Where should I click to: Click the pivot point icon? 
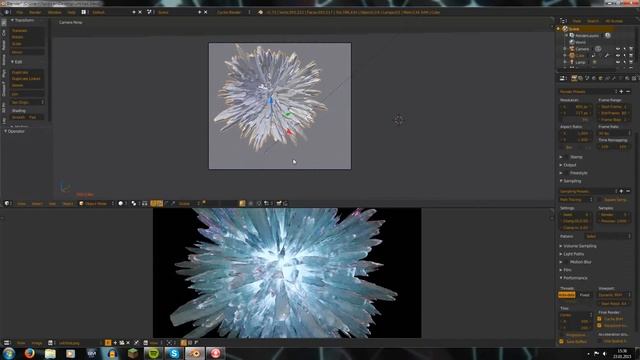(x=134, y=203)
